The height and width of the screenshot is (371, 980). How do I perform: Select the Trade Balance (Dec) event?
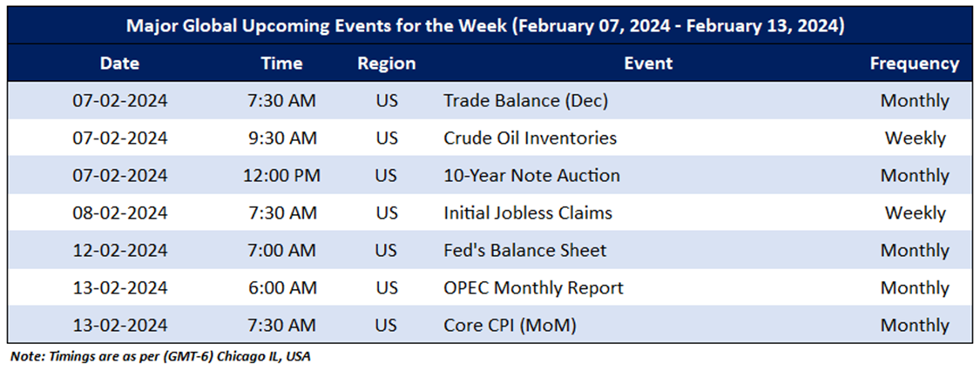click(525, 101)
